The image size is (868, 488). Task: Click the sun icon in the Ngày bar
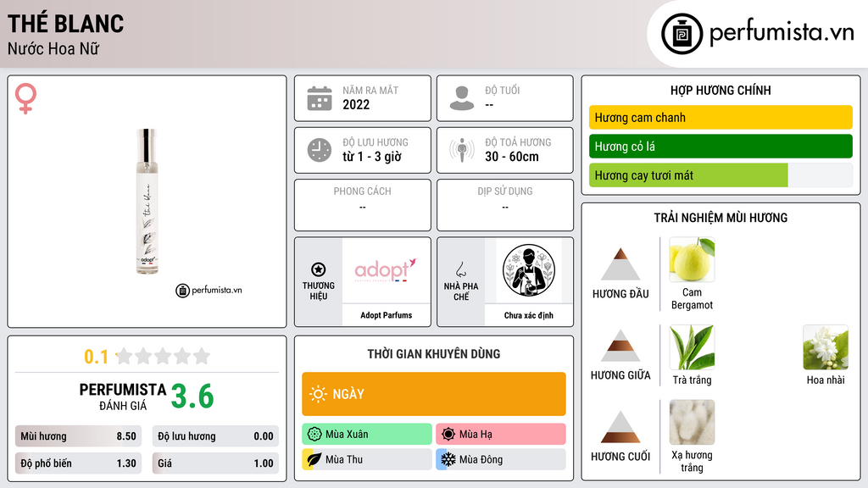pyautogui.click(x=318, y=394)
